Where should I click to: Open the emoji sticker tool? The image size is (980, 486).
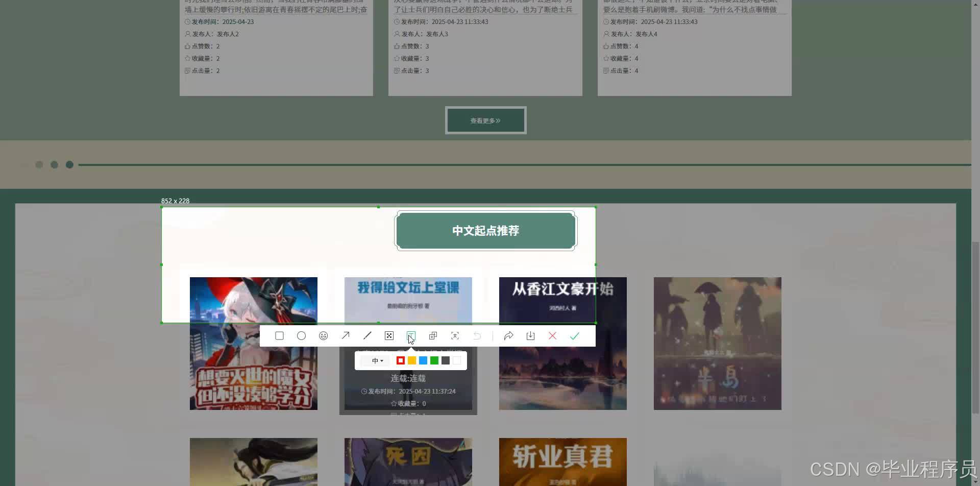[323, 335]
